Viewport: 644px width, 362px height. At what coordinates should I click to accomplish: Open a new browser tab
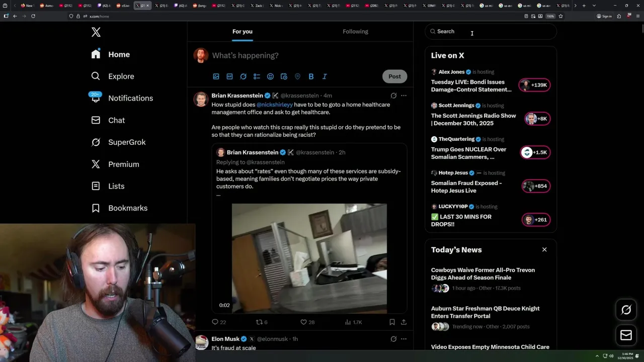pos(584,6)
